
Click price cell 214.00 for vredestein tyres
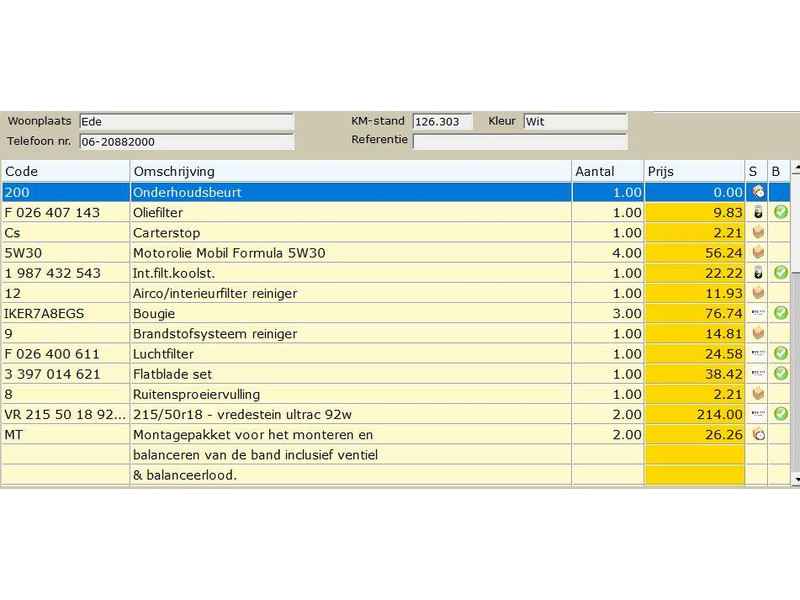[x=694, y=414]
